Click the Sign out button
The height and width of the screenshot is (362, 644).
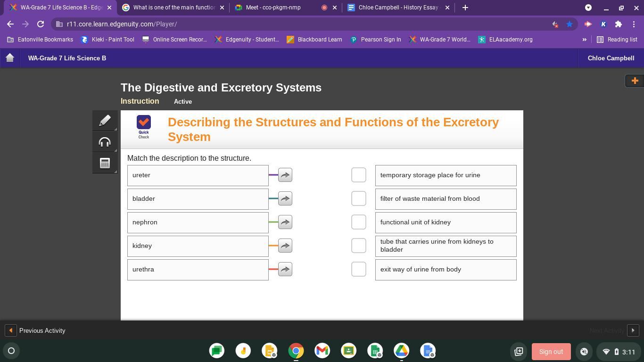[x=551, y=352]
